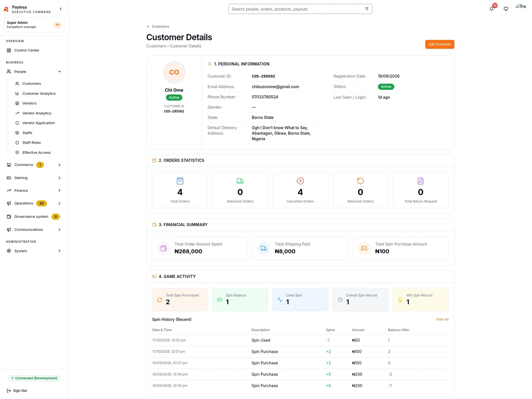Click the Total Orders shopping bag icon
This screenshot has width=532, height=399.
click(180, 181)
